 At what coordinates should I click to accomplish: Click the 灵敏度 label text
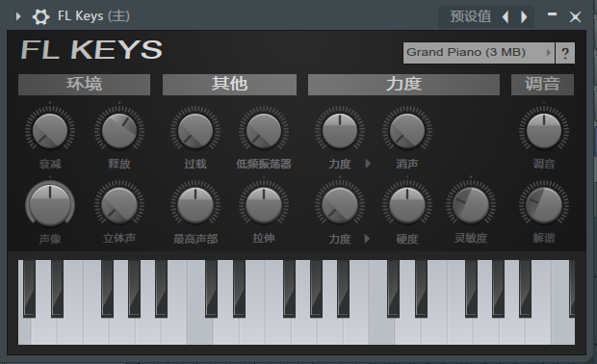point(471,239)
